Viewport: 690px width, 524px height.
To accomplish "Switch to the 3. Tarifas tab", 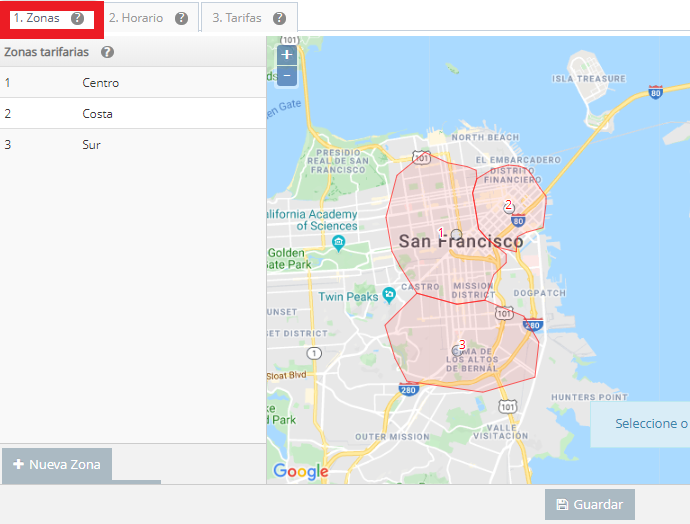I will pos(249,18).
